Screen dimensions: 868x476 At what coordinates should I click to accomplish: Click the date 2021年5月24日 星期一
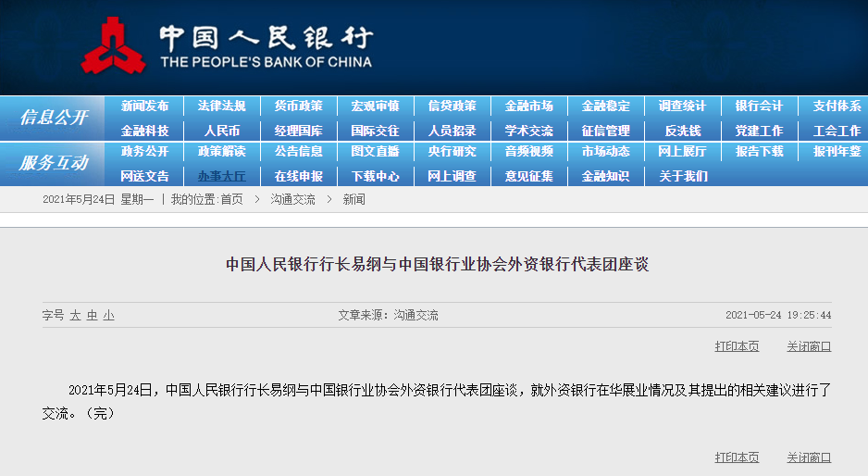(98, 199)
